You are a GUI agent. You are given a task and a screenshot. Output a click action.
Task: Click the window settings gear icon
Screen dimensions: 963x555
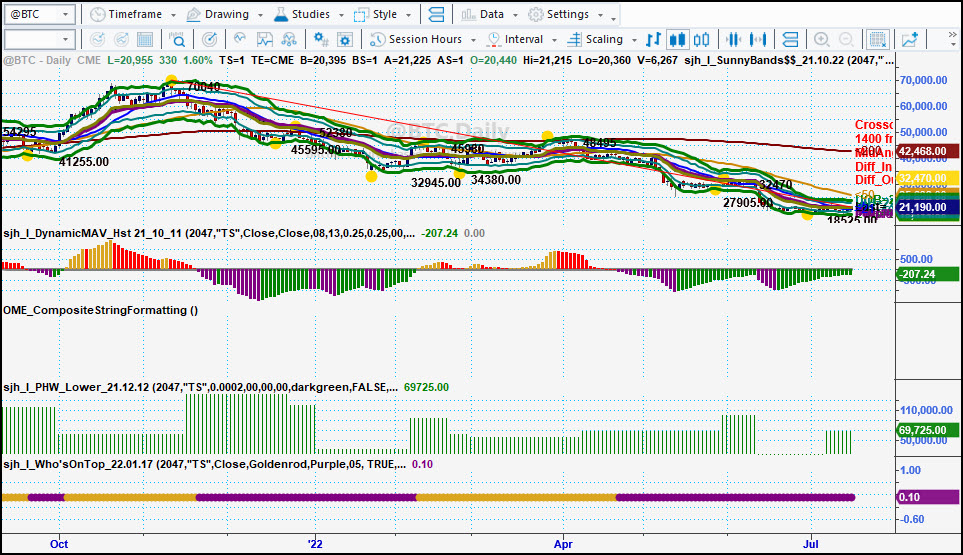pos(345,39)
